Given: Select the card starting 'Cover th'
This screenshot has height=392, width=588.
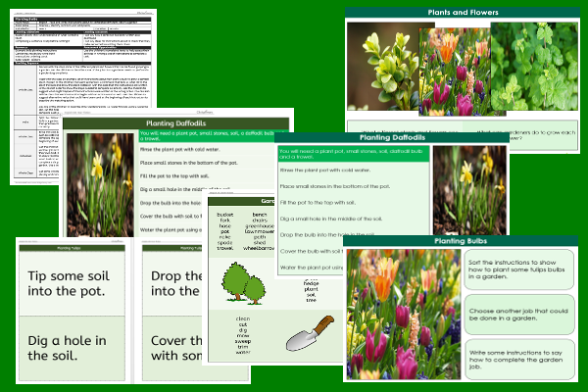Looking at the screenshot, I should point(172,348).
